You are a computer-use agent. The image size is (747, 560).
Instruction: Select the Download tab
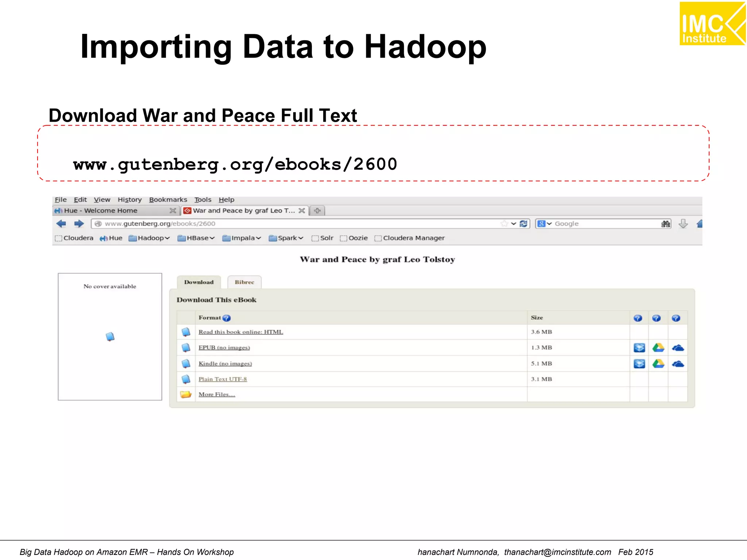(199, 282)
